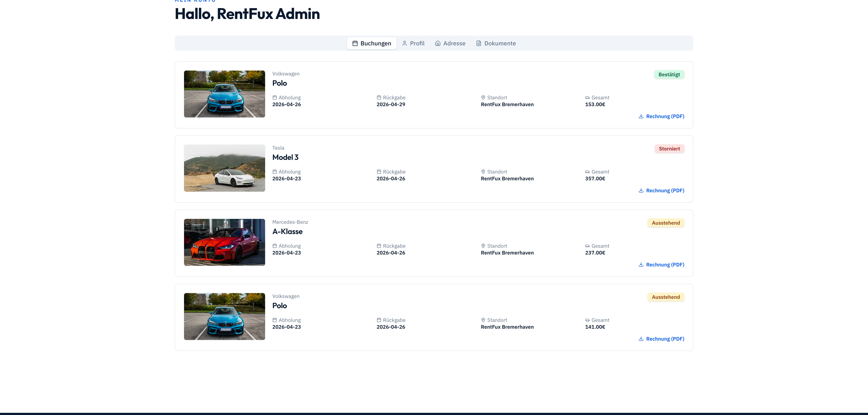868x415 pixels.
Task: Click RentFux Bremerhaven in the Model 3 card
Action: (507, 179)
